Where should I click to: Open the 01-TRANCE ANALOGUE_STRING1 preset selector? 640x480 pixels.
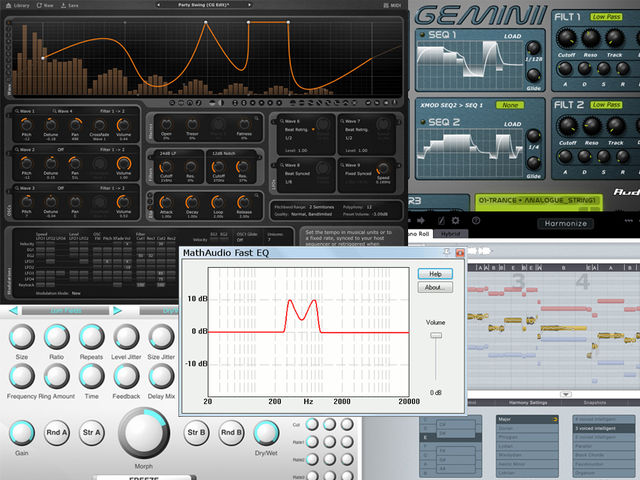[538, 200]
